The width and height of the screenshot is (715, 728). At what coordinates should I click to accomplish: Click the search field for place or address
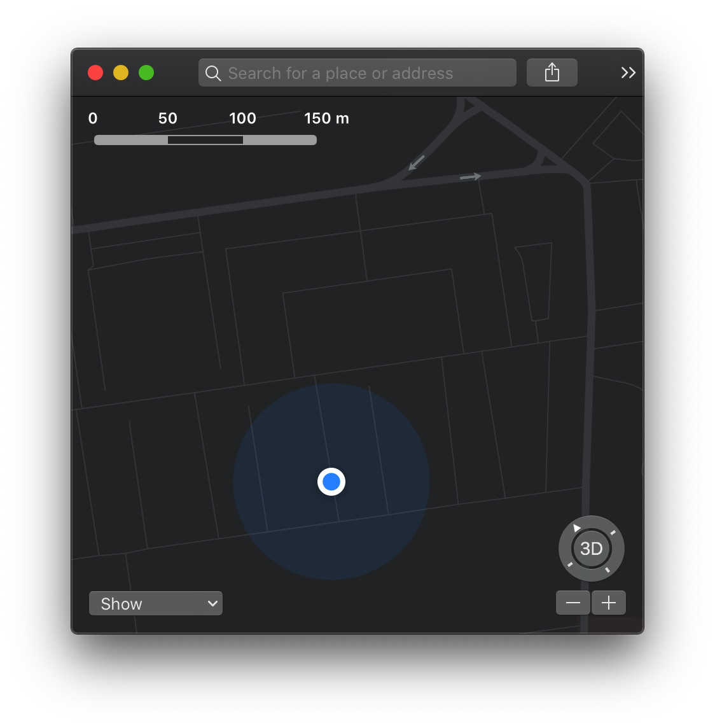click(x=357, y=73)
